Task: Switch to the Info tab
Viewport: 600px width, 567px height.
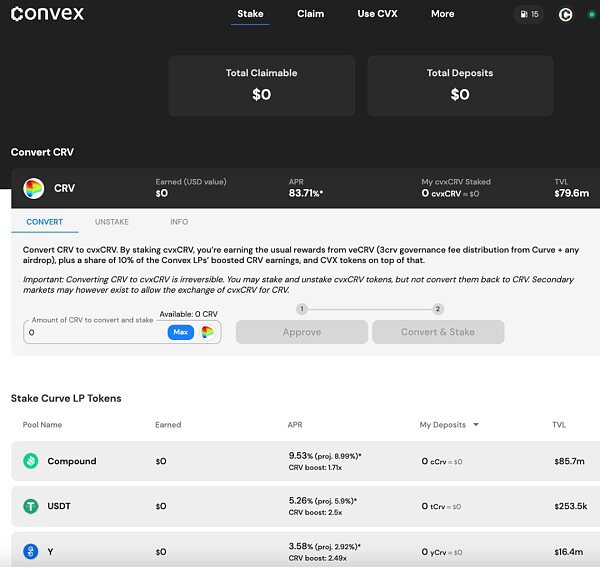Action: point(179,222)
